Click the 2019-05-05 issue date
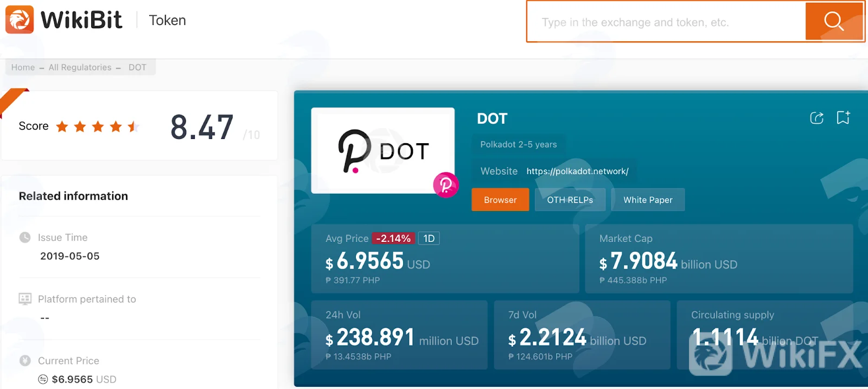The width and height of the screenshot is (868, 389). pos(70,256)
